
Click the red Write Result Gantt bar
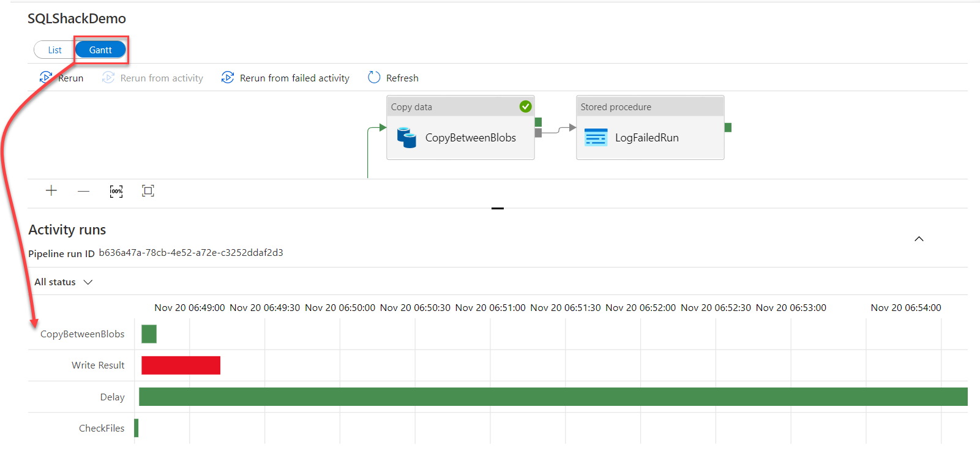click(181, 365)
